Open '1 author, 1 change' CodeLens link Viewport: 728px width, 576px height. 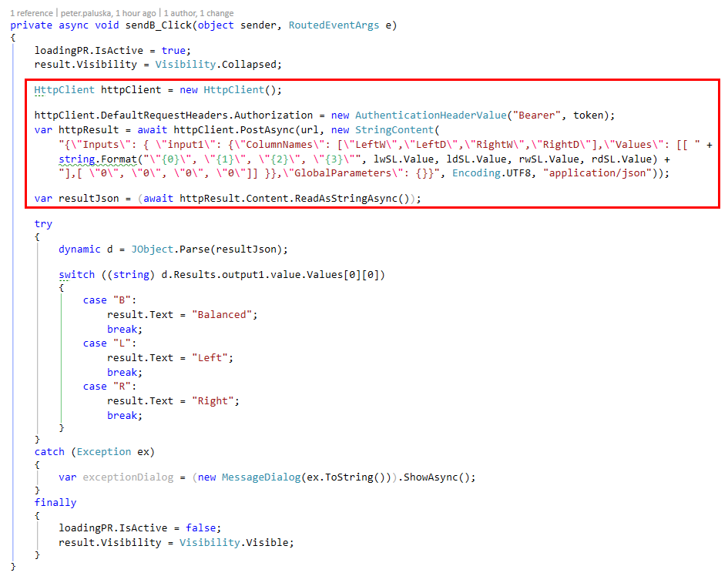point(199,13)
